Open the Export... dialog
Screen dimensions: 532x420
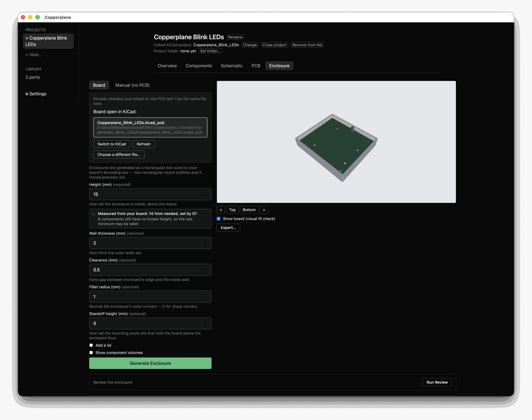tap(228, 227)
